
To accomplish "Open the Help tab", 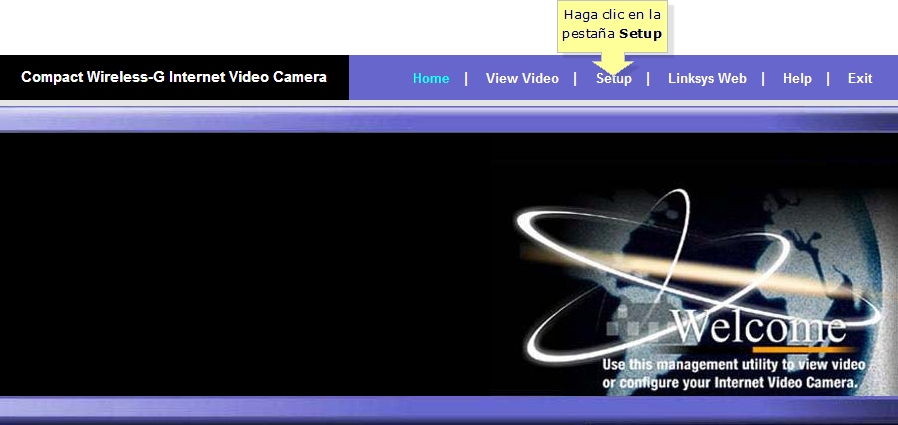I will click(x=797, y=78).
